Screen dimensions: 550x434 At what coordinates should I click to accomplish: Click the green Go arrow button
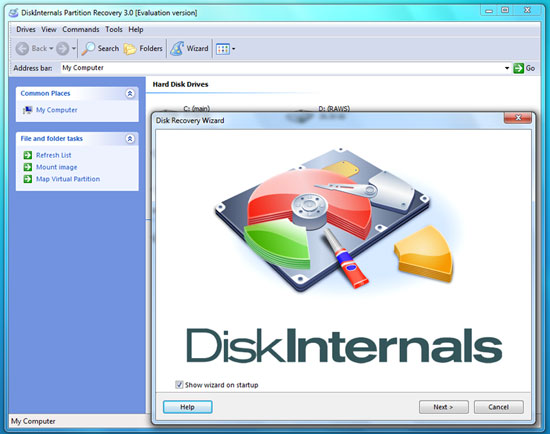click(x=518, y=68)
